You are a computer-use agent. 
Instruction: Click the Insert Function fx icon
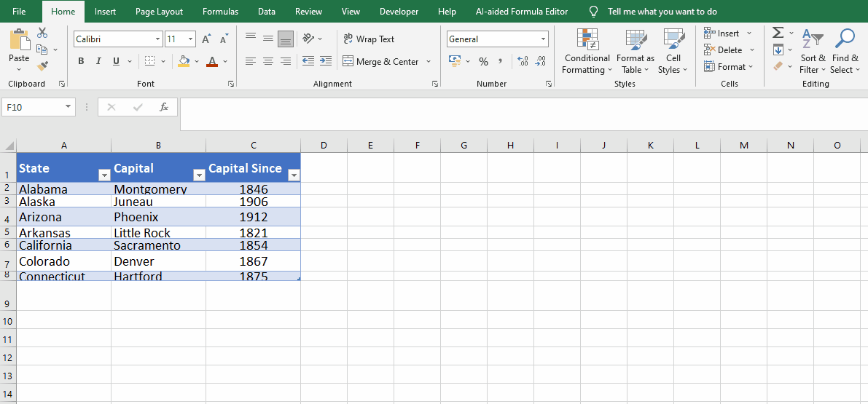pyautogui.click(x=164, y=107)
